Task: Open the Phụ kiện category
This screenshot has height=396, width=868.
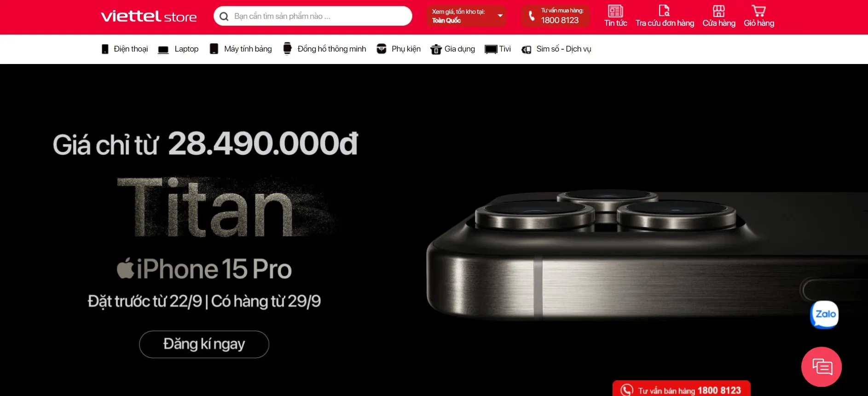Action: click(399, 49)
